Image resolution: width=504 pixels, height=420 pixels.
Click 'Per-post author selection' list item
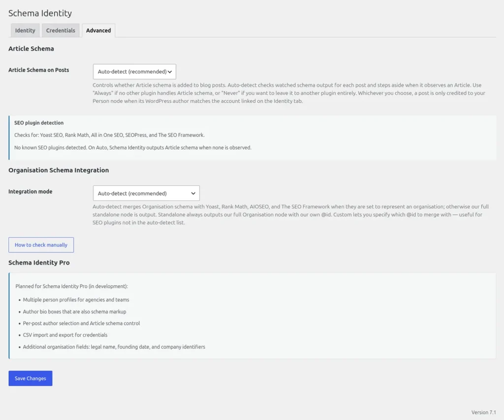[81, 323]
